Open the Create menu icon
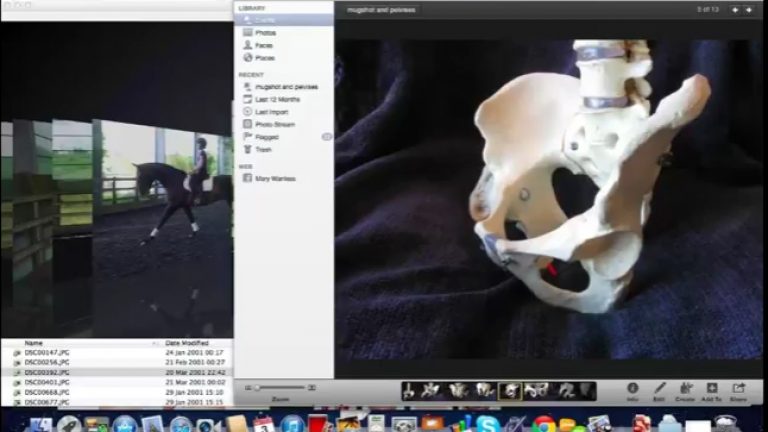 click(x=685, y=389)
